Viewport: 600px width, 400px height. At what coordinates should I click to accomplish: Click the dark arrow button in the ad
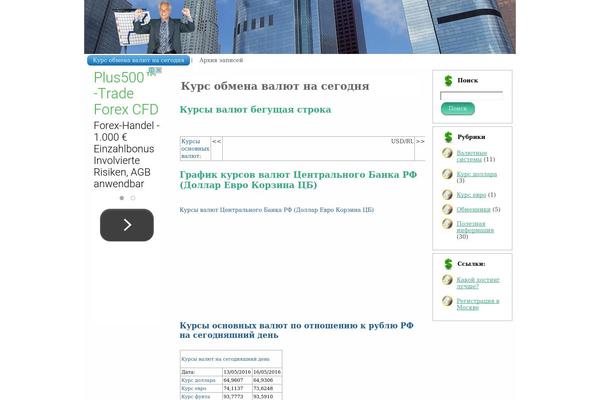[127, 225]
